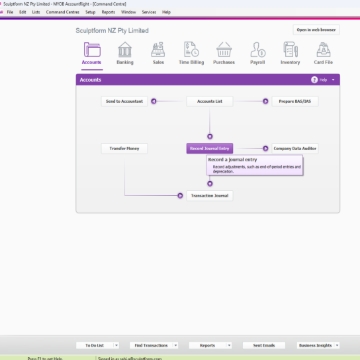Open the Inventory command centre icon
The width and height of the screenshot is (360, 360).
290,50
